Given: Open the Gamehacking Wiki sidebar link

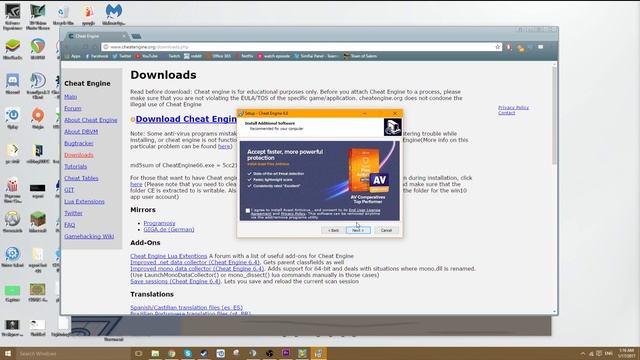Looking at the screenshot, I should pos(89,236).
